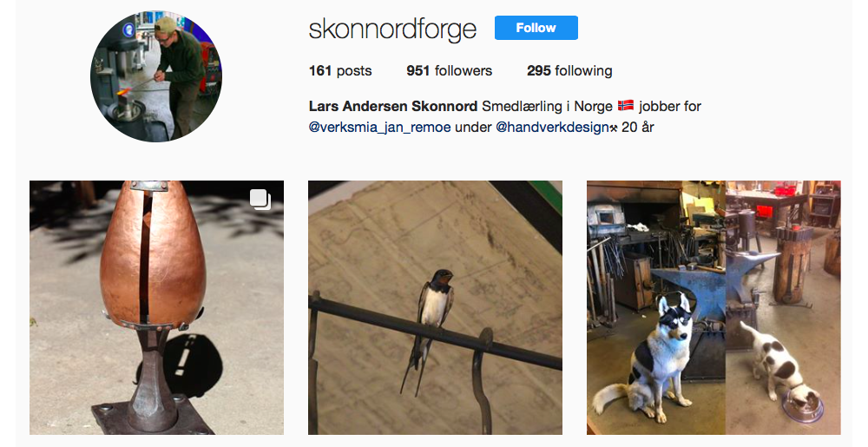The width and height of the screenshot is (868, 447).
Task: Click the multiple-photos carousel icon on copper post
Action: click(x=260, y=200)
